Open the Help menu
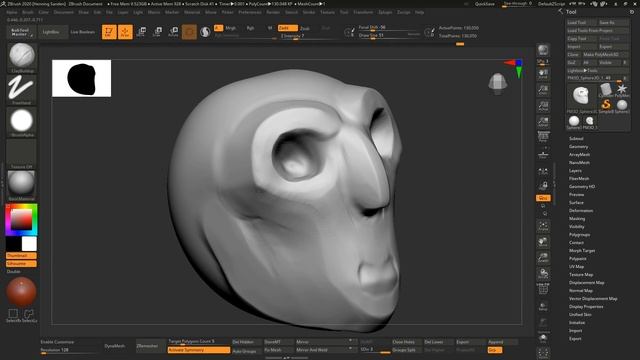Viewport: 640px width, 360px height. tap(419, 12)
